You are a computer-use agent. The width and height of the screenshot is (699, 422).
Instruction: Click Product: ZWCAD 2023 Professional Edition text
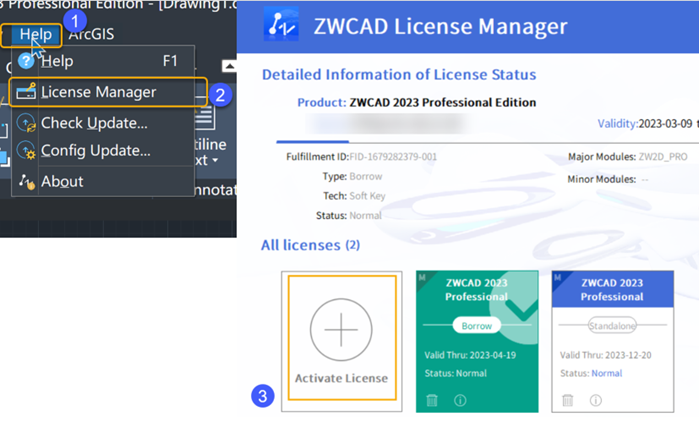pyautogui.click(x=417, y=102)
